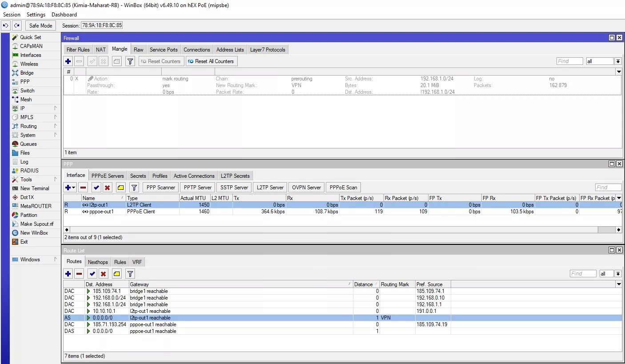Expand the System submenu
Image resolution: width=625 pixels, height=364 pixels.
click(36, 135)
